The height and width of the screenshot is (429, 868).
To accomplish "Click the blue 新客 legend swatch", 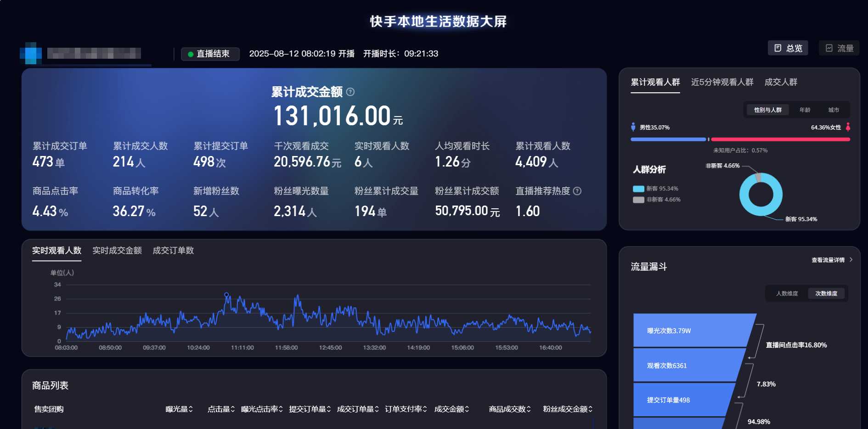I will (638, 189).
